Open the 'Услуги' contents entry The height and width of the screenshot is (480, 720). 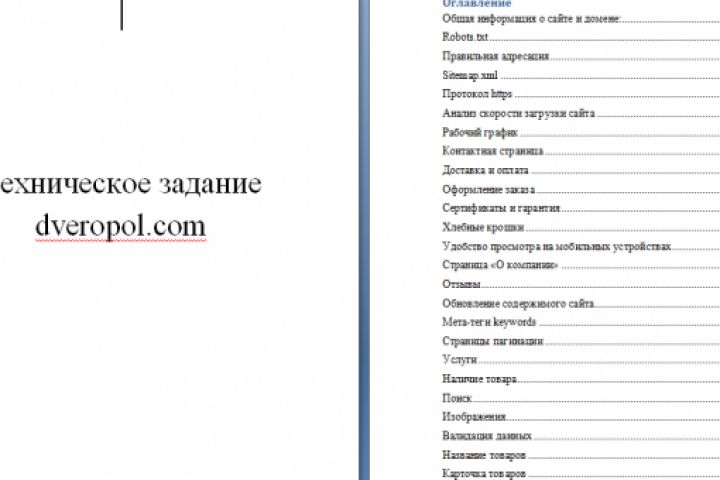point(460,360)
